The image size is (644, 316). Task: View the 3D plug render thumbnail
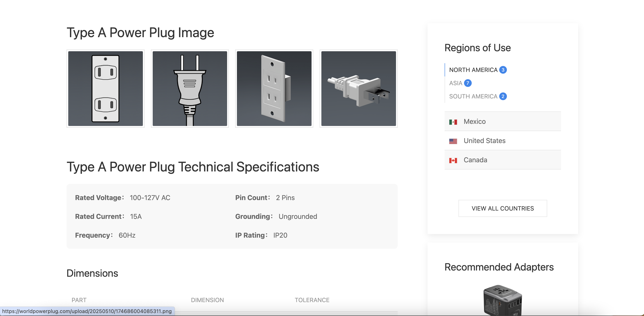coord(358,89)
